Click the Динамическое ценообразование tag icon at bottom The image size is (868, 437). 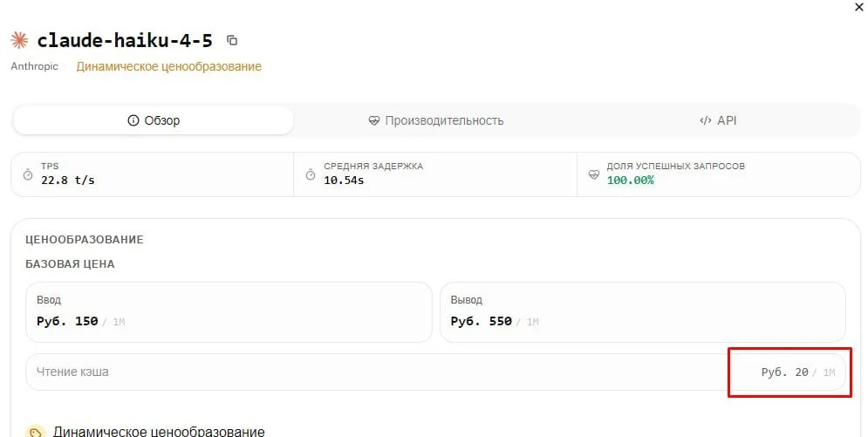point(36,432)
